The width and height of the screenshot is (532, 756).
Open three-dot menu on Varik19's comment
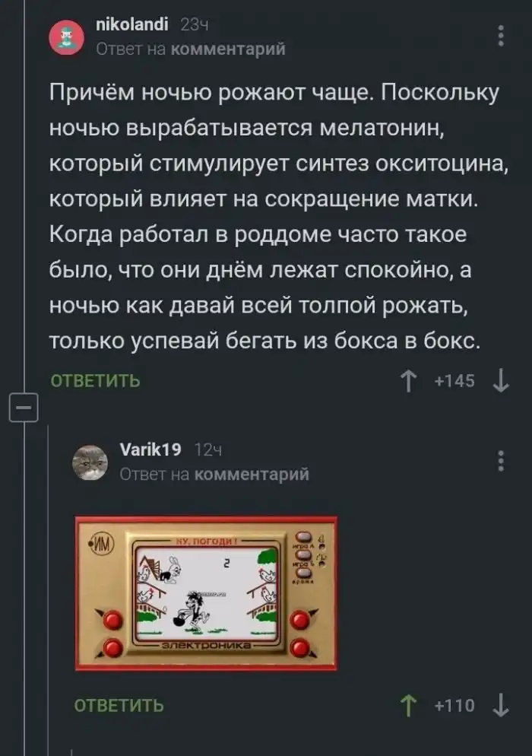[x=501, y=462]
